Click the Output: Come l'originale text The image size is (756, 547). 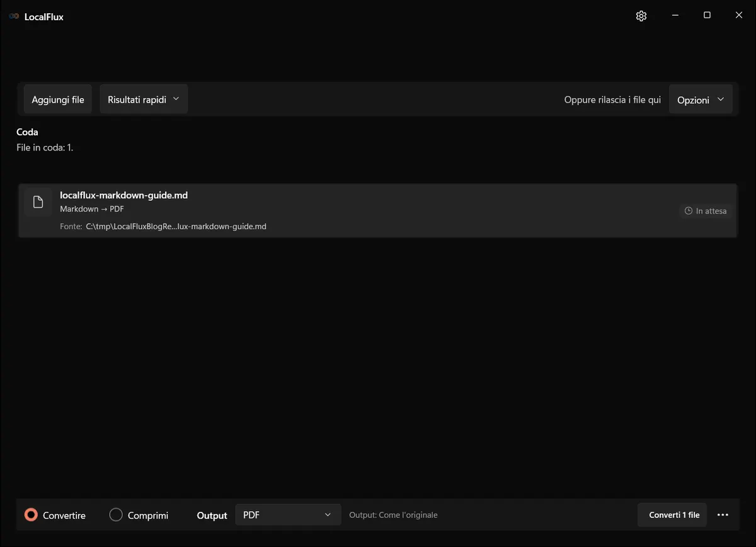393,515
